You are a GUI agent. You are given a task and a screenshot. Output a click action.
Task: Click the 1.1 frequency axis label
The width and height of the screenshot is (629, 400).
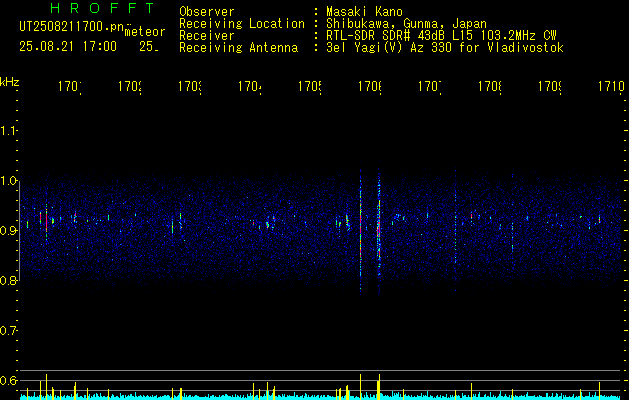(x=9, y=130)
